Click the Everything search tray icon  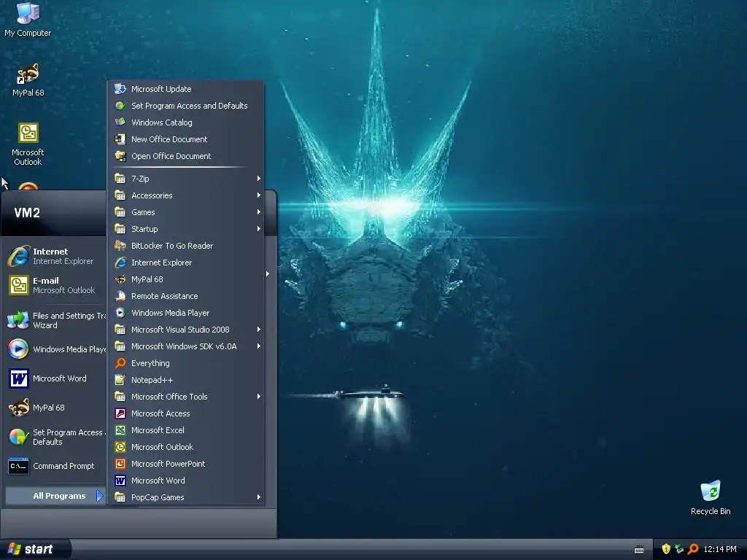(693, 549)
